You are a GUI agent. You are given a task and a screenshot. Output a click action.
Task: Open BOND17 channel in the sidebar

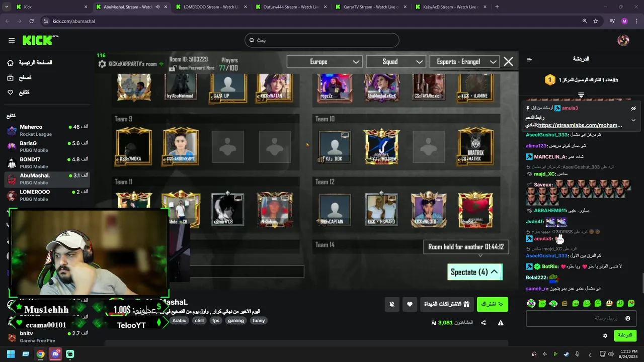tap(48, 162)
